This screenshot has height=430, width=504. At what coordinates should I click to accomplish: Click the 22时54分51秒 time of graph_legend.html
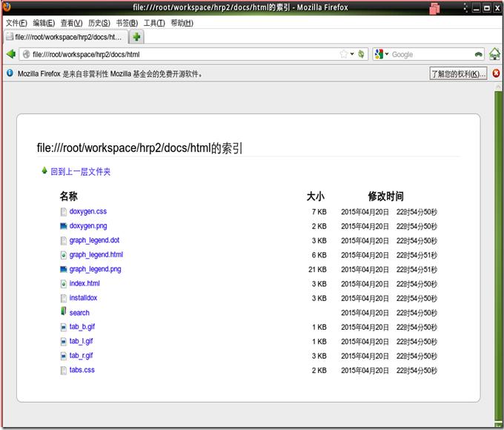pyautogui.click(x=417, y=255)
